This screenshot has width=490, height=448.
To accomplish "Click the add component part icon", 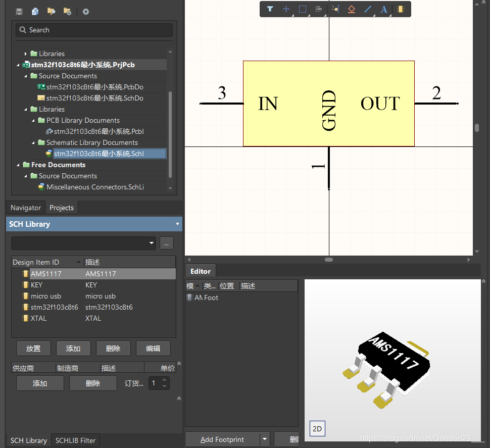I will pos(400,9).
